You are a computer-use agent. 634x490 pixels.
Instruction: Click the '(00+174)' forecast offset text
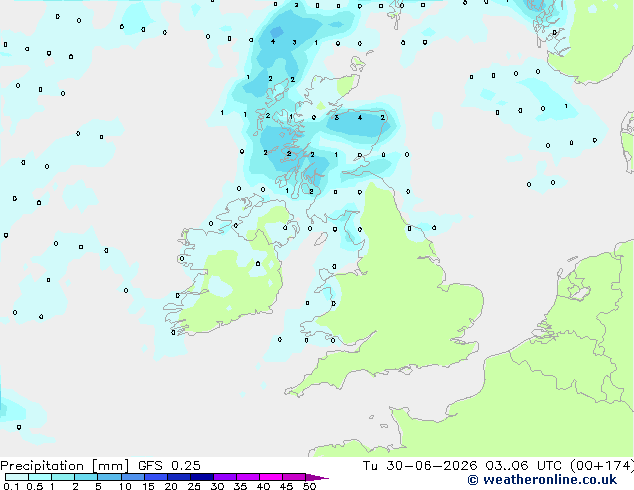click(x=602, y=466)
